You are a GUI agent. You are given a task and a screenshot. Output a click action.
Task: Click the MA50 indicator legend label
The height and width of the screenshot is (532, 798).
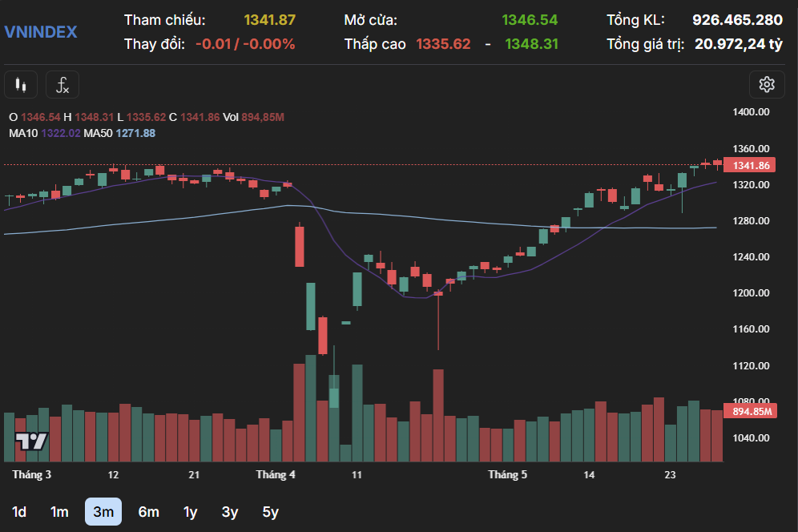[x=98, y=133]
